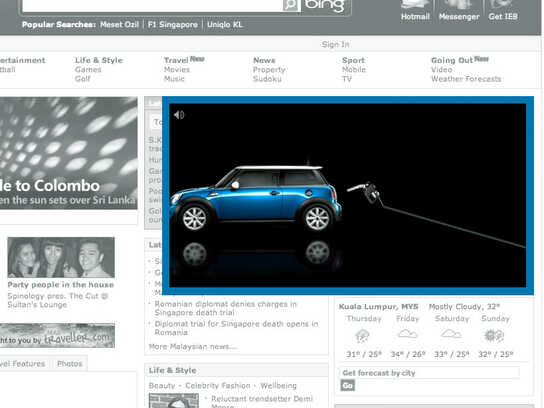The height and width of the screenshot is (408, 544).
Task: Click the Bing search magnifier icon
Action: coord(291,5)
